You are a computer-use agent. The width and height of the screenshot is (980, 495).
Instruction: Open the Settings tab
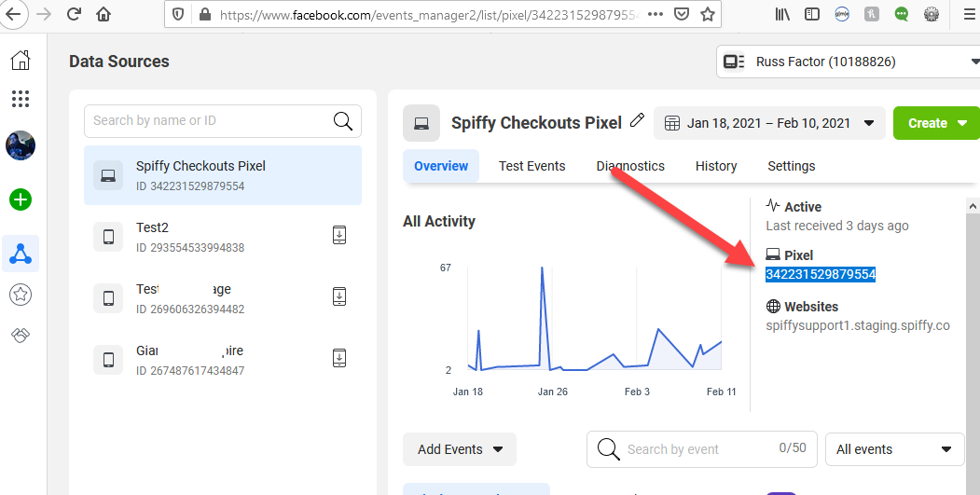point(792,166)
